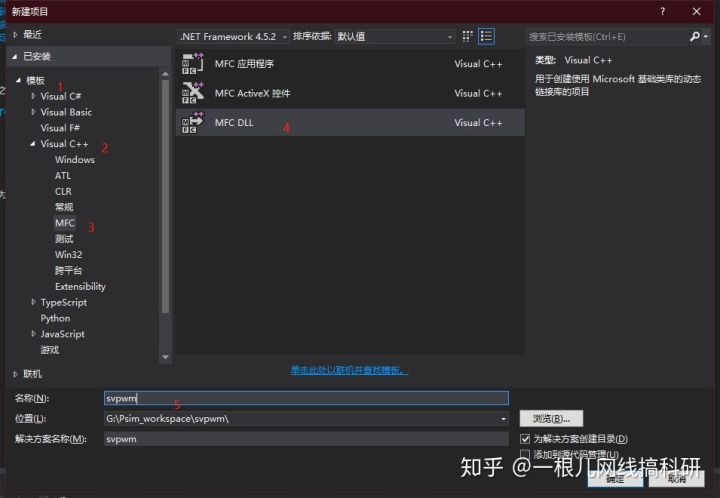Click the MFC DLL template icon
Screen dimensions: 720x498
(x=192, y=123)
